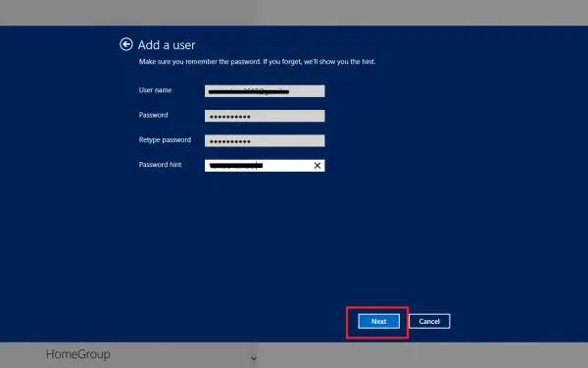Screen dimensions: 588x368
Task: Click the "Retype password" label
Action: click(x=165, y=139)
